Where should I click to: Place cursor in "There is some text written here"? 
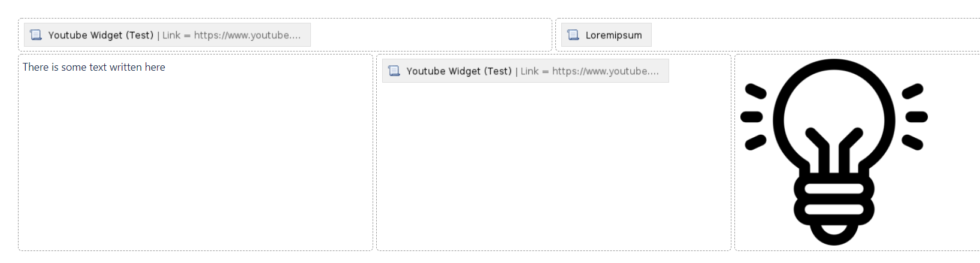coord(94,67)
